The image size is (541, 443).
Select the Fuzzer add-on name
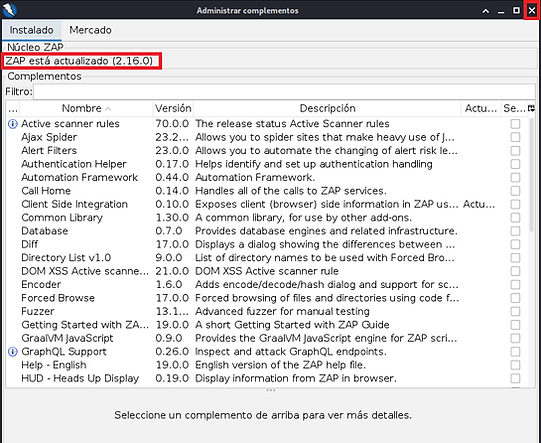(38, 312)
